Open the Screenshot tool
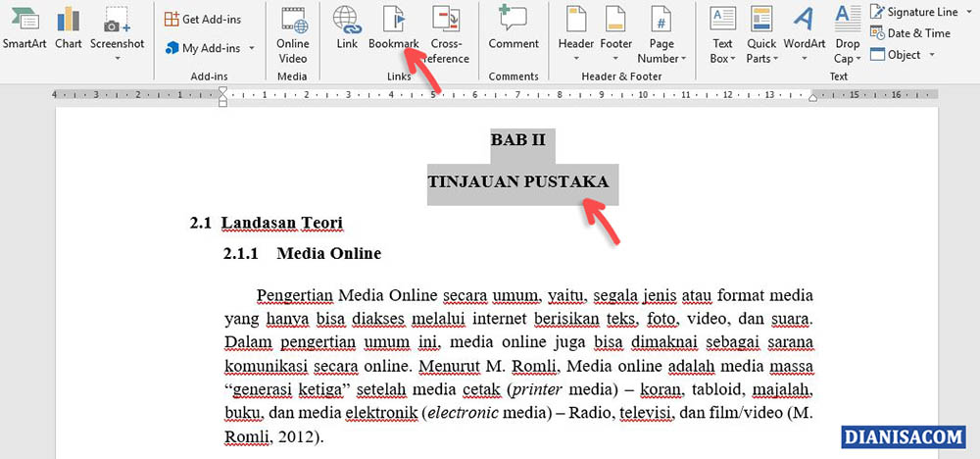 click(x=117, y=28)
